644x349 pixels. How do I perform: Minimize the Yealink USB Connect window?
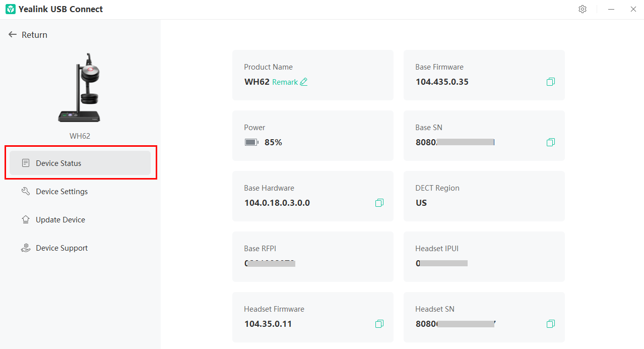[611, 9]
